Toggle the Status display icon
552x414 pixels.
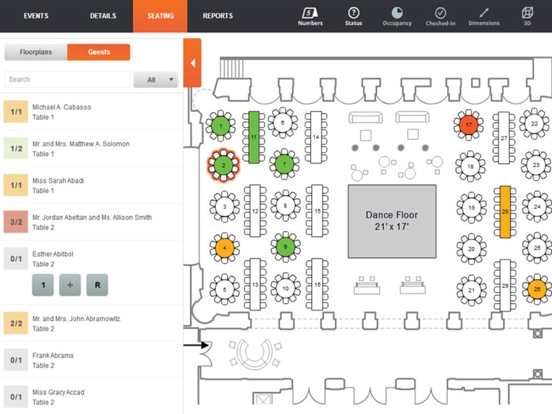pyautogui.click(x=353, y=17)
